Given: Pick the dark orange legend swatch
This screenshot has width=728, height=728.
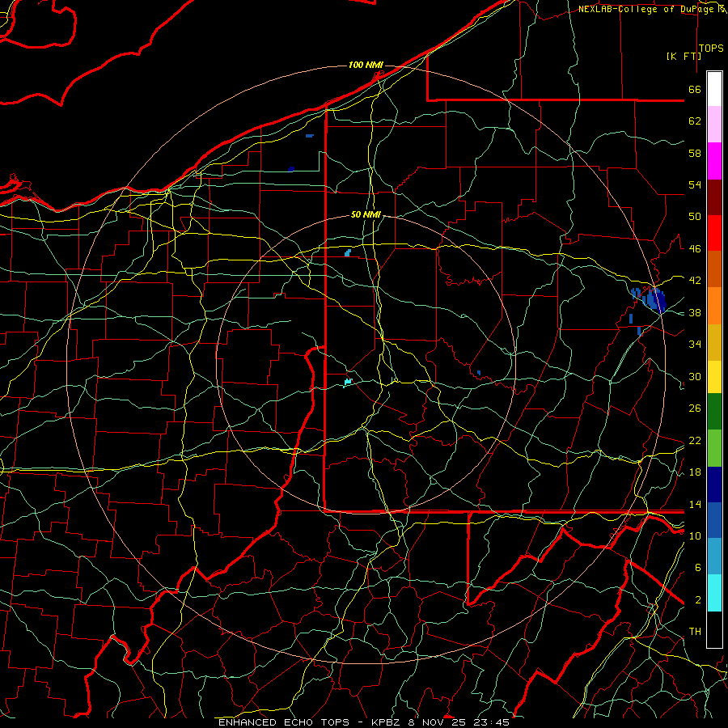Looking at the screenshot, I should (x=714, y=269).
